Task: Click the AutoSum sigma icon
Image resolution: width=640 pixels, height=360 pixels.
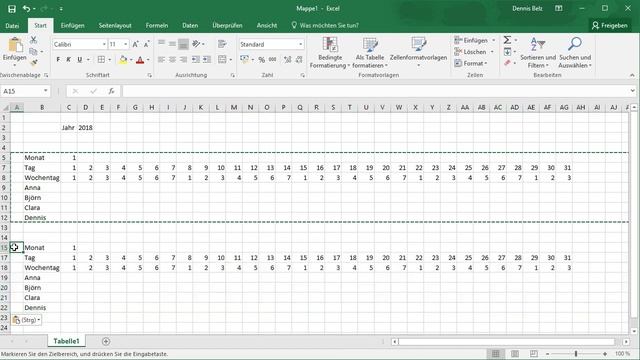Action: 507,40
